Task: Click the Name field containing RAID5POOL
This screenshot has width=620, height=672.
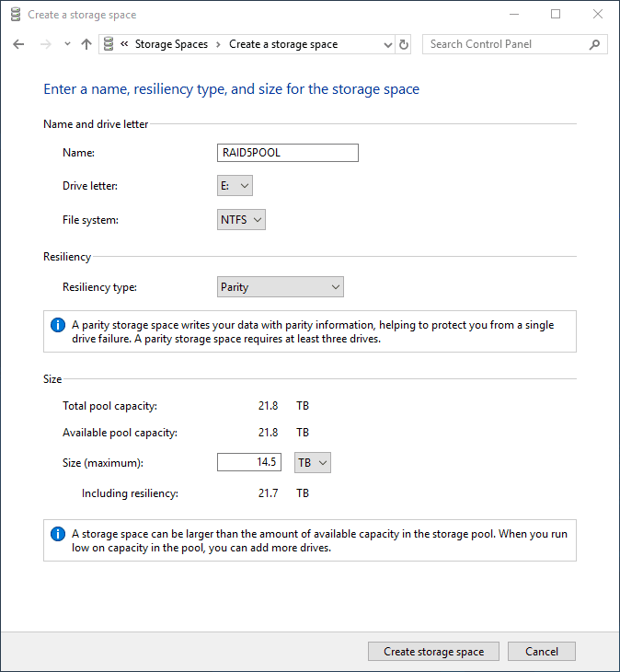Action: click(x=287, y=153)
